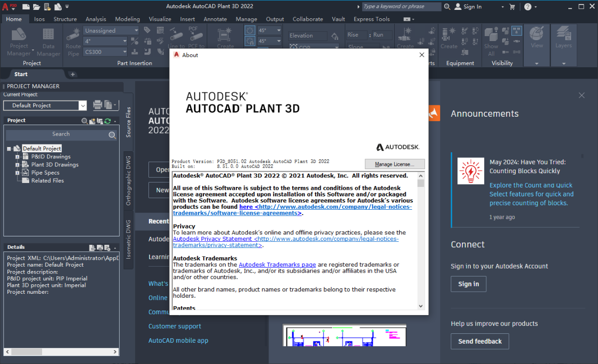This screenshot has height=364, width=598.
Task: Click inside the project Search field
Action: [60, 134]
